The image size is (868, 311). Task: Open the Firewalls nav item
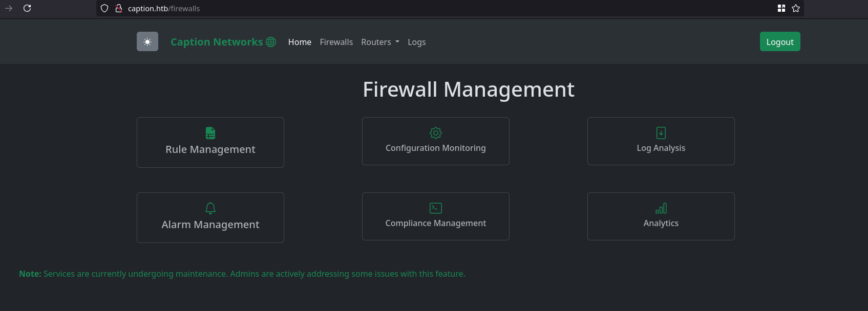[336, 42]
